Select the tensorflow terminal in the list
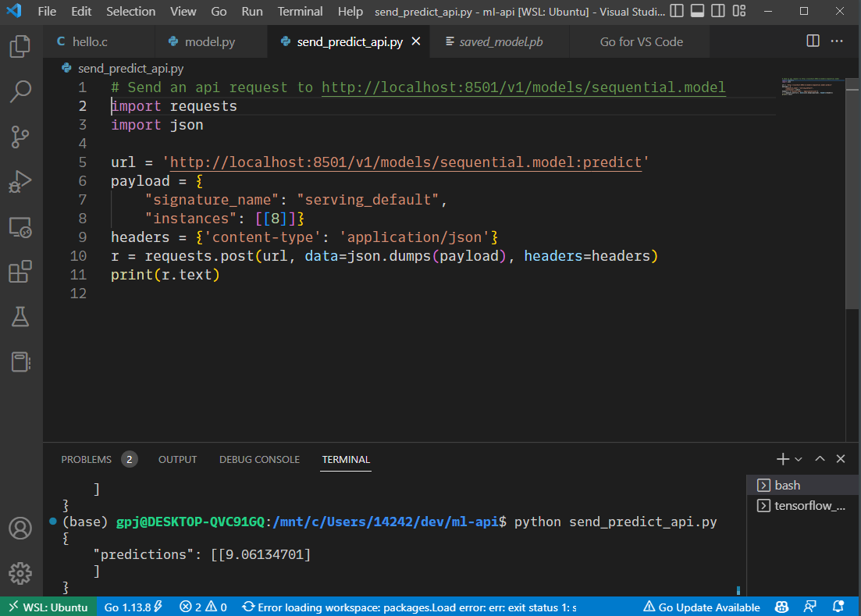This screenshot has width=861, height=616. point(803,505)
